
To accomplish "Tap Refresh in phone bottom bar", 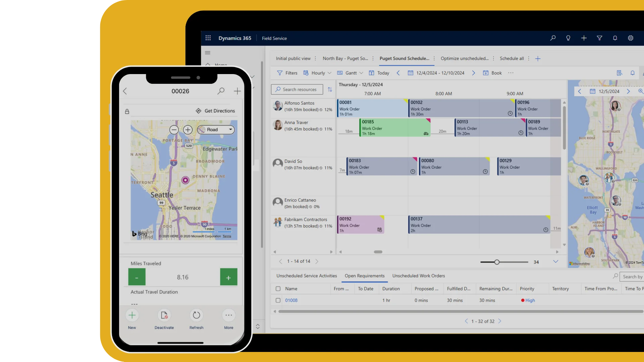I will pos(196,319).
